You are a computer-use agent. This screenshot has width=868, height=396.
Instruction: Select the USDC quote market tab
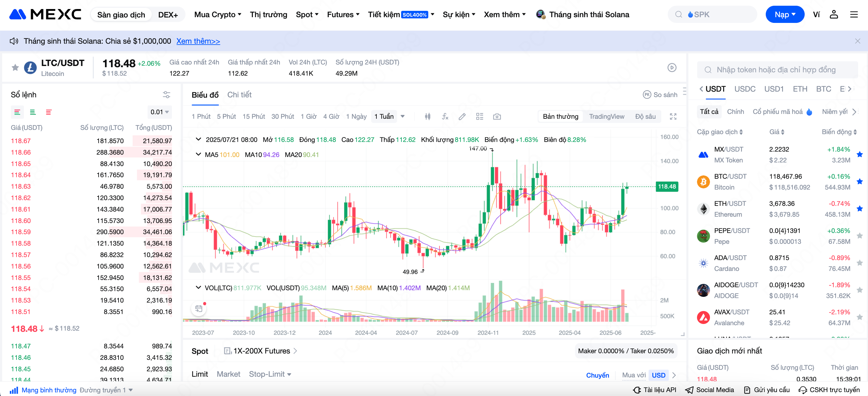(745, 89)
